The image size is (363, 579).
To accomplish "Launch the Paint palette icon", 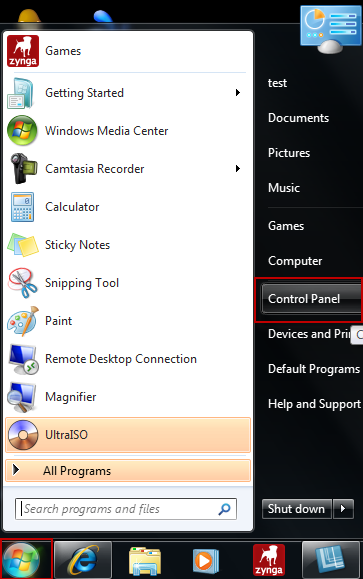I will click(x=23, y=321).
